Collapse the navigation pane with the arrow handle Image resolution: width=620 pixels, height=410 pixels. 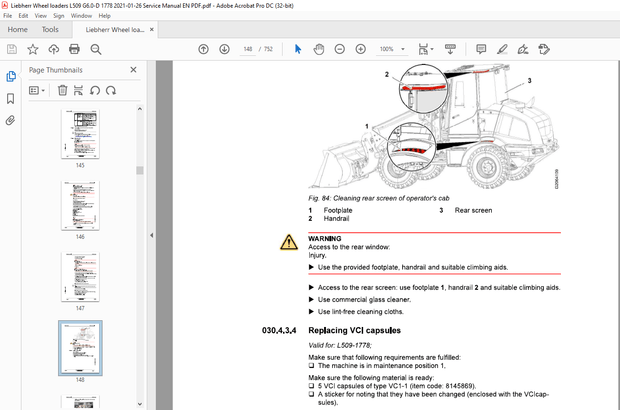pyautogui.click(x=151, y=235)
